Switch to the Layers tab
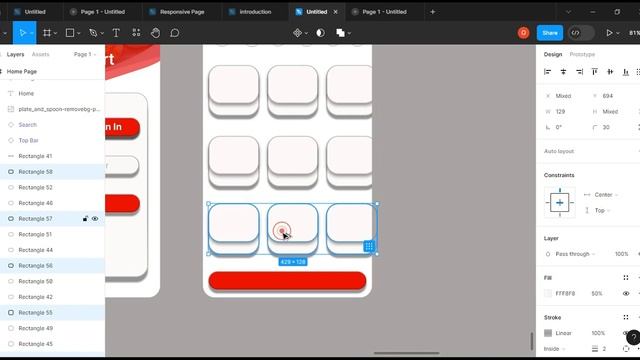The height and width of the screenshot is (360, 640). click(16, 54)
